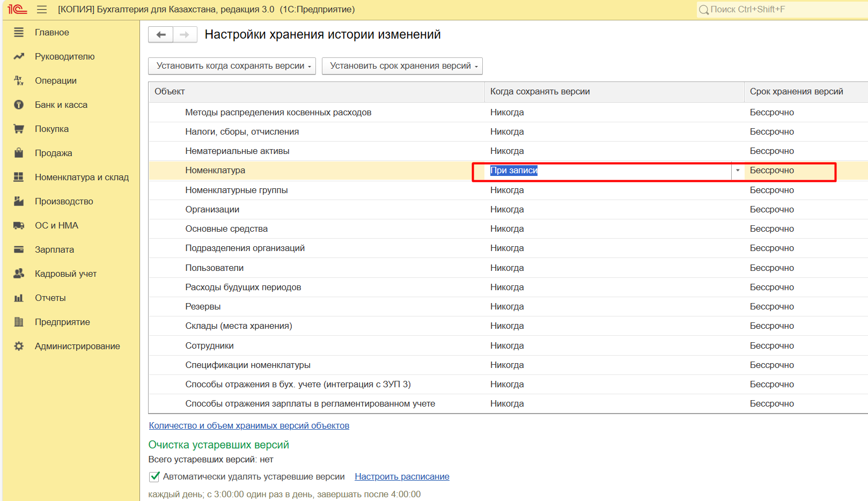Open the hamburger main menu icon

(x=42, y=10)
